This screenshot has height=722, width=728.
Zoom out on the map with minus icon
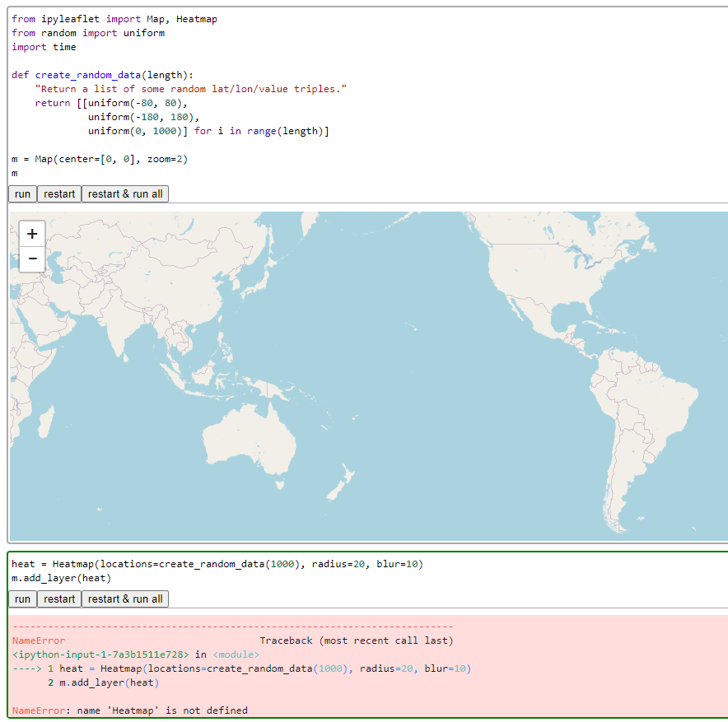pos(32,259)
